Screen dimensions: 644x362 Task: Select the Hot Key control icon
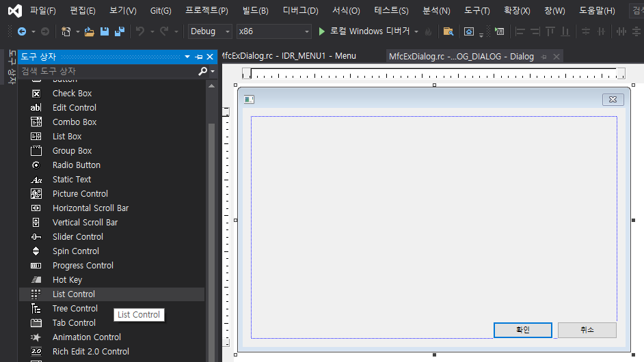coord(36,280)
